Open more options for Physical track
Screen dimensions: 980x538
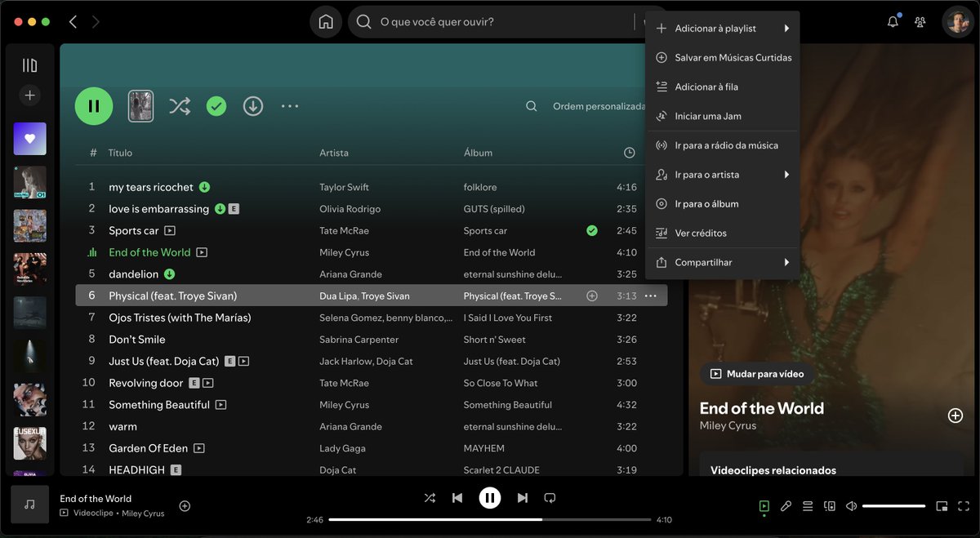(x=650, y=296)
